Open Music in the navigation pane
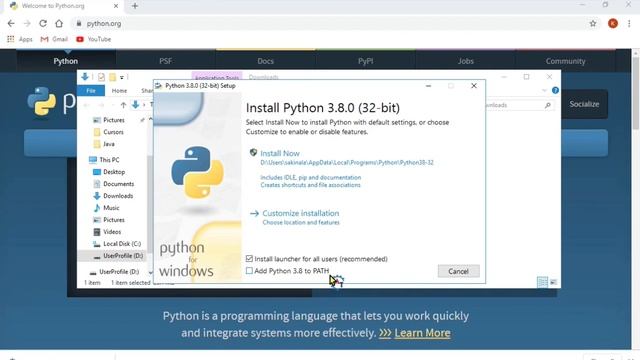The height and width of the screenshot is (360, 640). [111, 208]
